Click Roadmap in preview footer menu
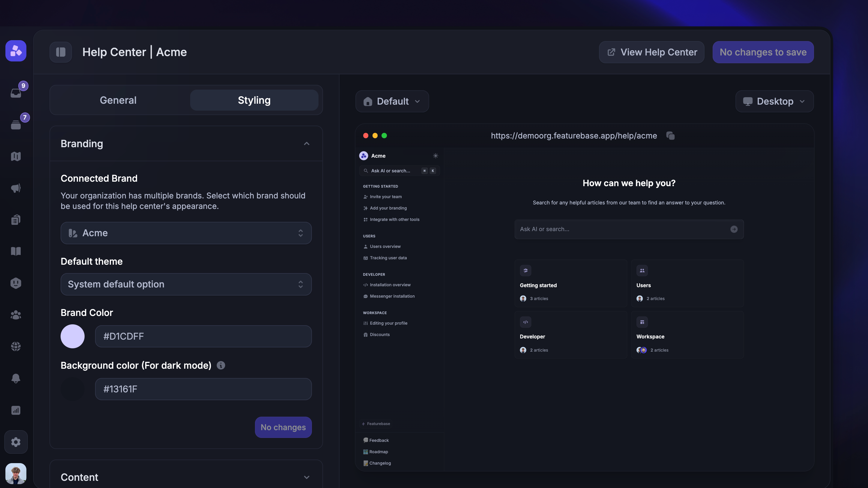This screenshot has width=868, height=488. 376,452
